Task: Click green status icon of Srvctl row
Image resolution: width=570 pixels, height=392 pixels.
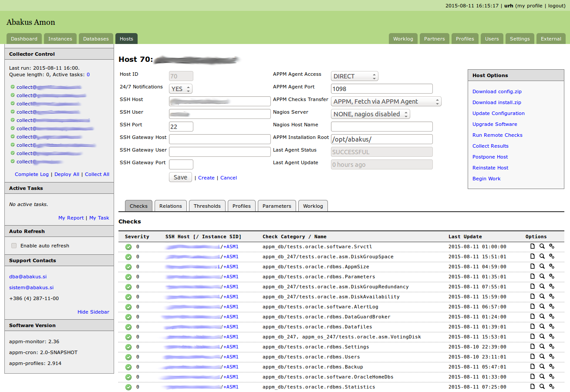Action: point(128,247)
